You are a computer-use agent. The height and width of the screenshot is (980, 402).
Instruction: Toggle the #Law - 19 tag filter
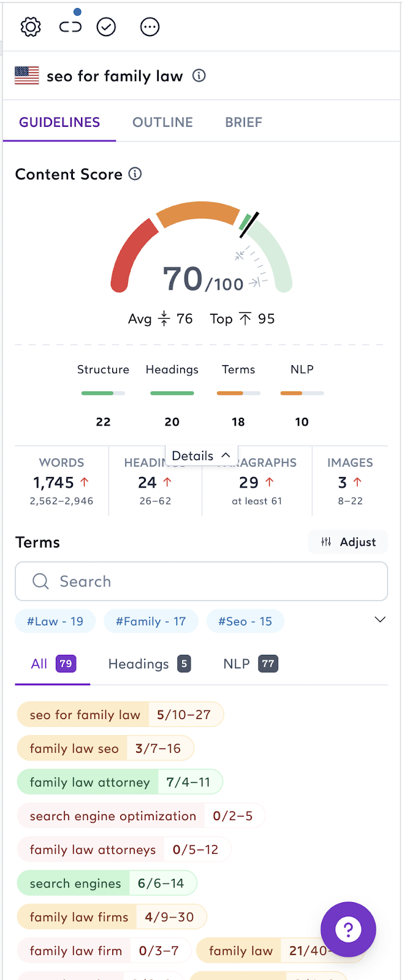55,621
